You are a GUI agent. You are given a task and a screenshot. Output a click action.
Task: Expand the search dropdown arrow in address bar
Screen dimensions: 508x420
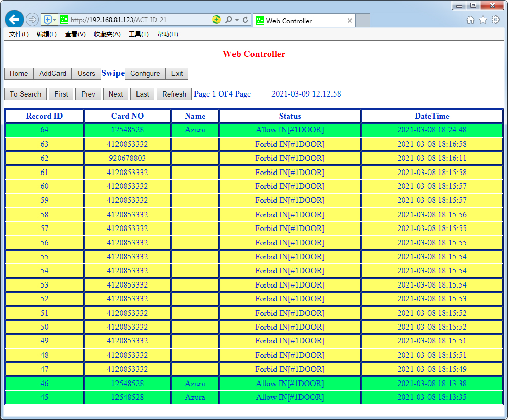237,20
